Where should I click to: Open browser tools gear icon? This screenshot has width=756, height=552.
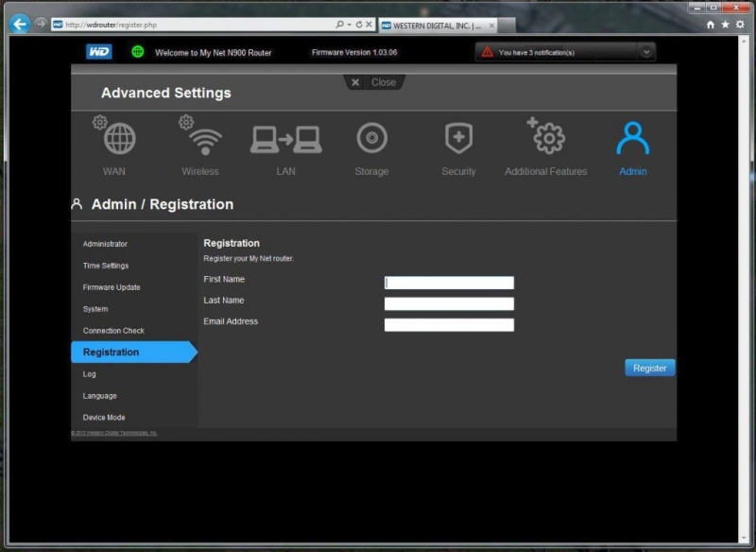pyautogui.click(x=740, y=25)
